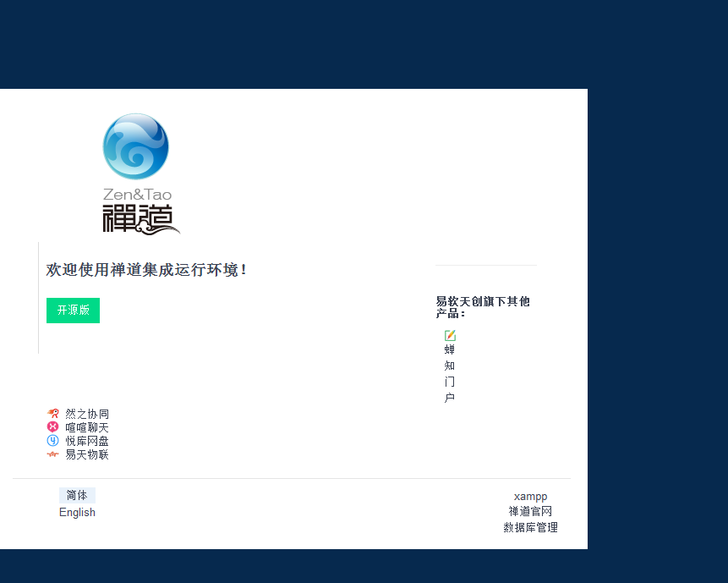The width and height of the screenshot is (728, 583).
Task: Open the 易天物联 text link
Action: coord(87,454)
